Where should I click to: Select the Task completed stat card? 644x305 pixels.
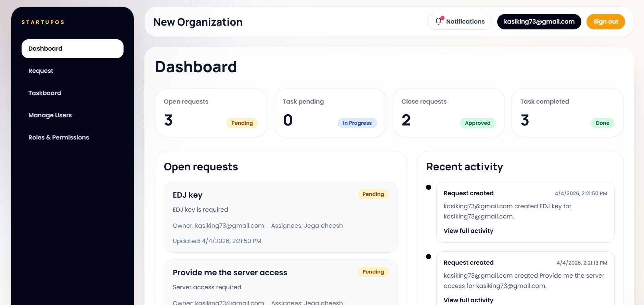pyautogui.click(x=567, y=113)
